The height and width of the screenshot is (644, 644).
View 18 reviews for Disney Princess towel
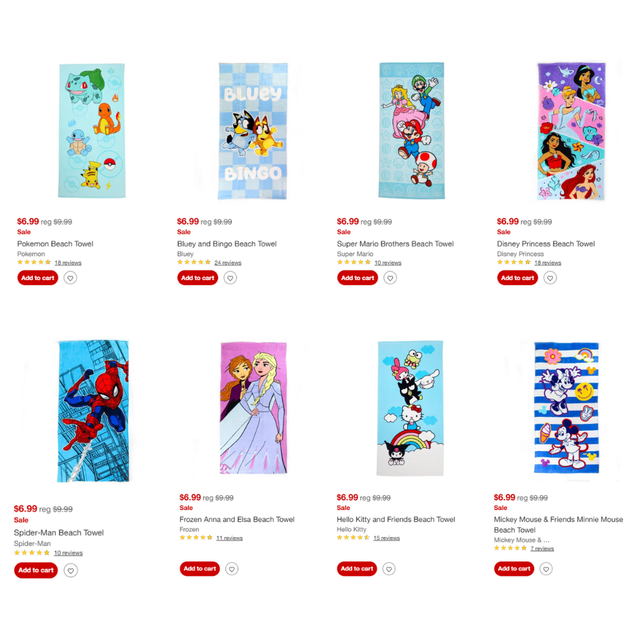(547, 263)
